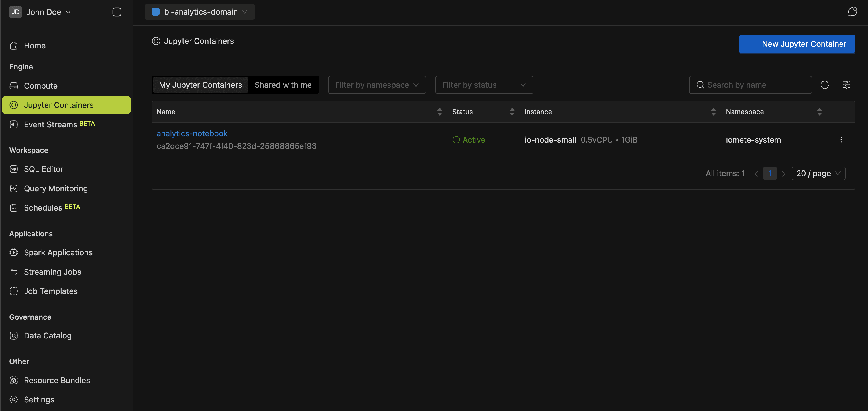This screenshot has height=411, width=868.
Task: Toggle sorting on Namespace column
Action: [819, 112]
